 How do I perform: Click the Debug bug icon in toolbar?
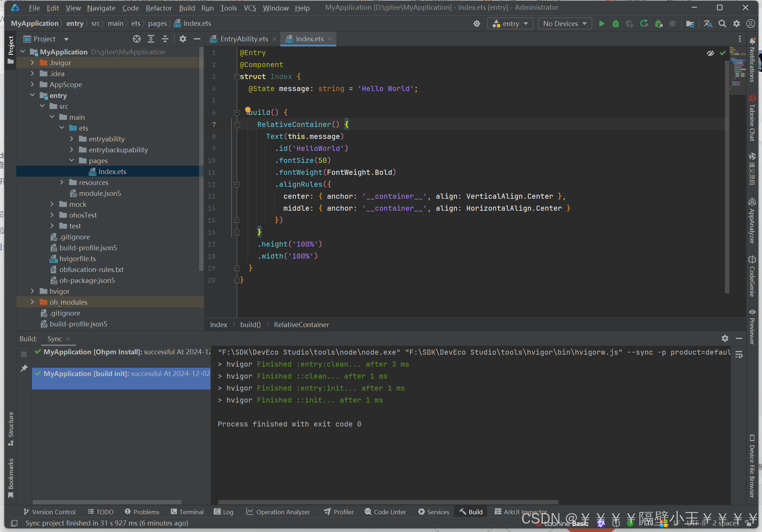coord(616,24)
